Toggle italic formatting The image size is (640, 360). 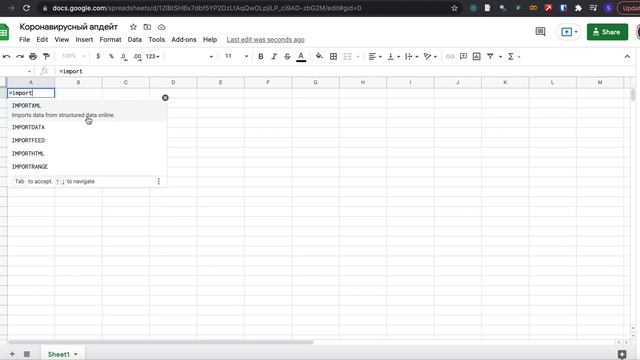(274, 56)
